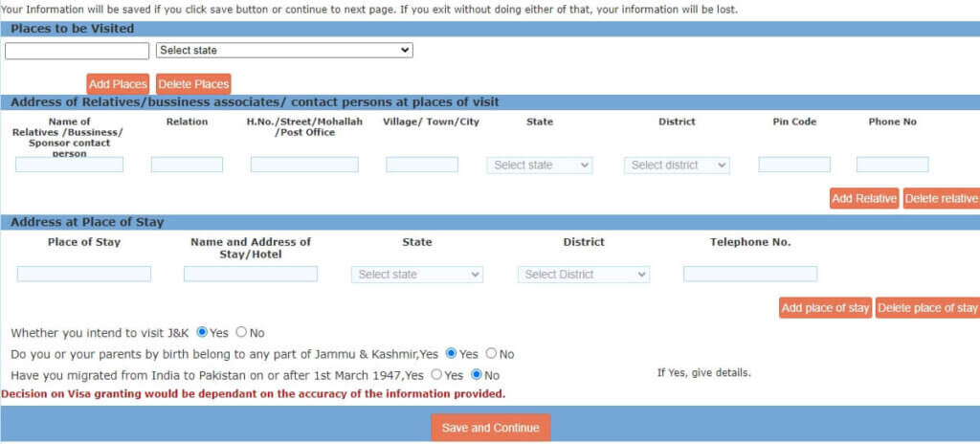Screen dimensions: 980x444
Task: Open place of stay Select state dropdown
Action: coord(417,275)
